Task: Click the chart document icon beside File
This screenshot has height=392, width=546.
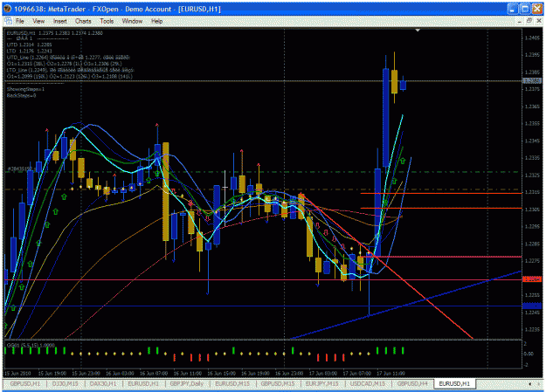Action: (9, 21)
